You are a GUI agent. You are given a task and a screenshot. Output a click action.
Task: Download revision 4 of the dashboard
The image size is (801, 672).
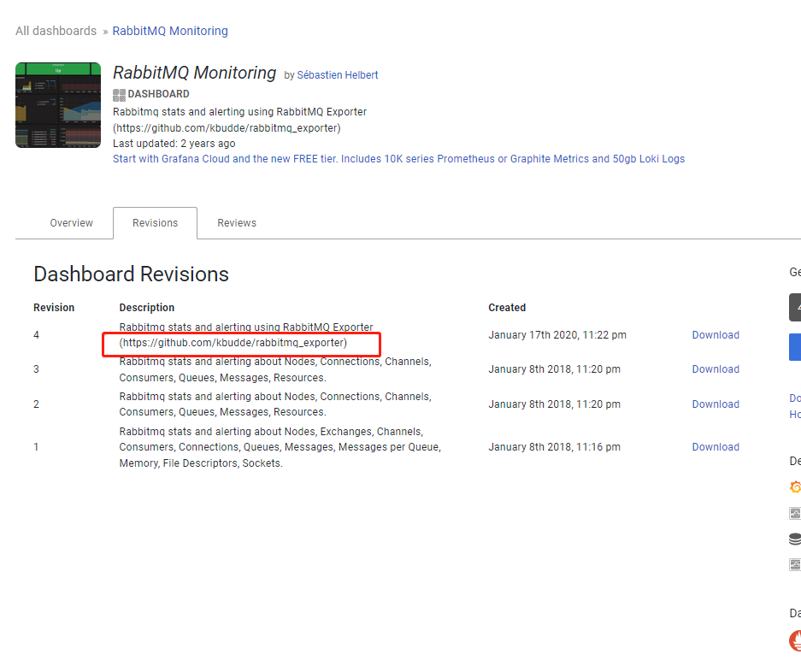point(716,335)
